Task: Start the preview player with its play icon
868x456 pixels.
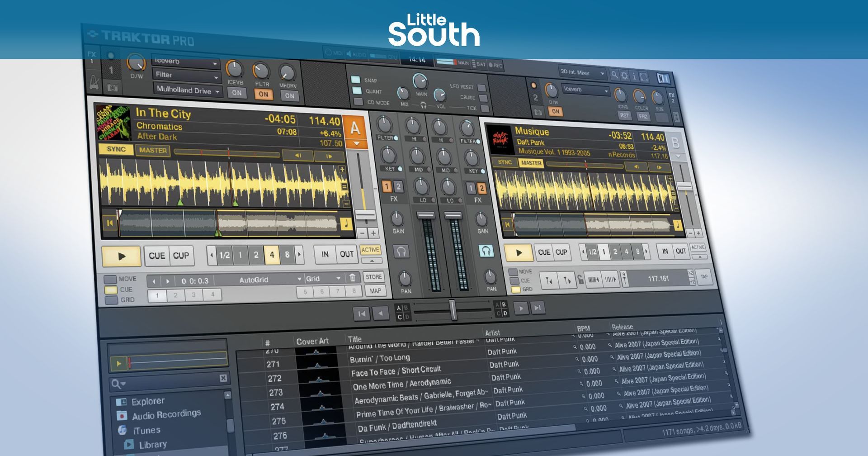Action: (x=118, y=363)
